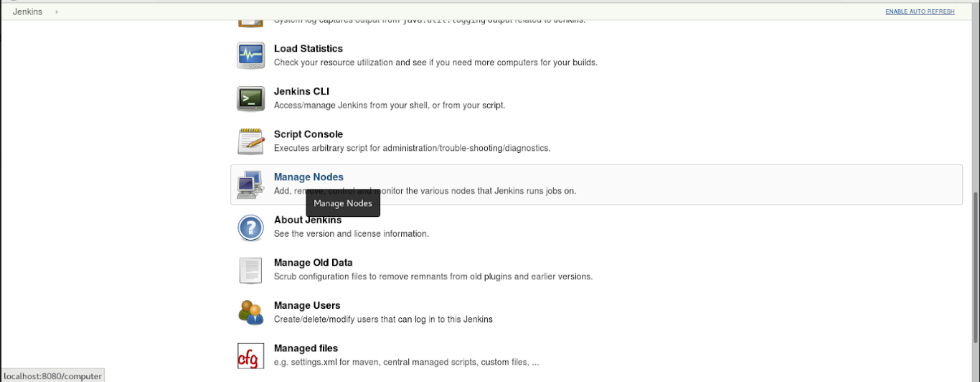Open the Managed files cfg icon
The image size is (980, 382).
tap(250, 355)
